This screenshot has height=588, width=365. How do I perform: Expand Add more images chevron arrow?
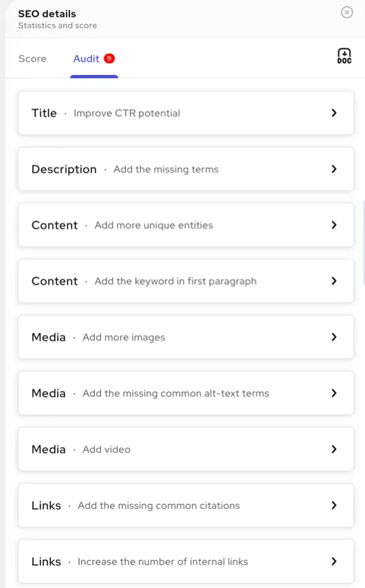point(334,337)
